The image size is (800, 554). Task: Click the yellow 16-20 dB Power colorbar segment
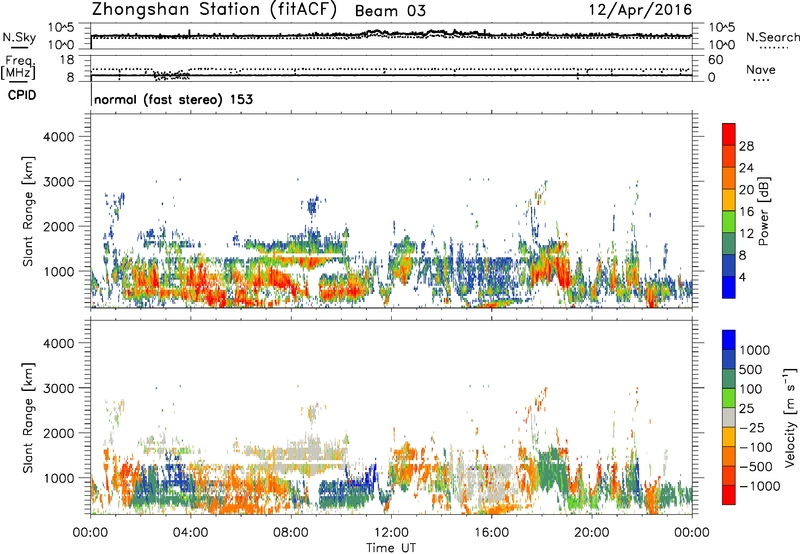[729, 200]
